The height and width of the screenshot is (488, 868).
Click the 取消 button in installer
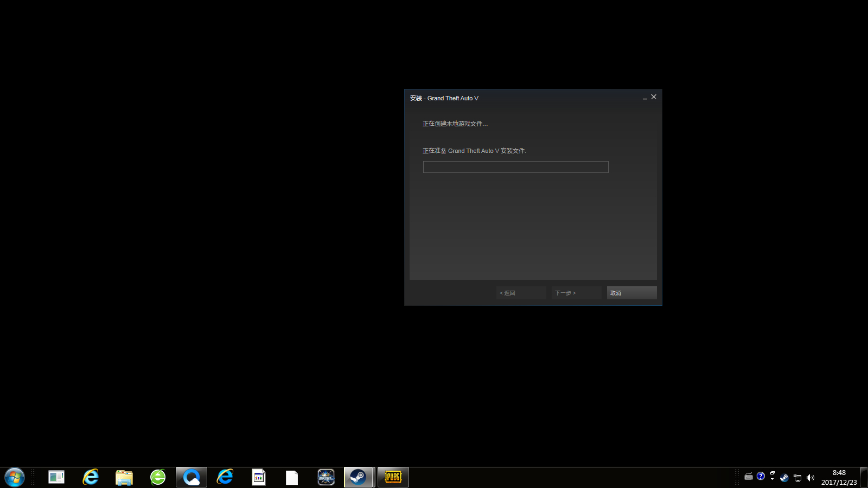click(632, 293)
